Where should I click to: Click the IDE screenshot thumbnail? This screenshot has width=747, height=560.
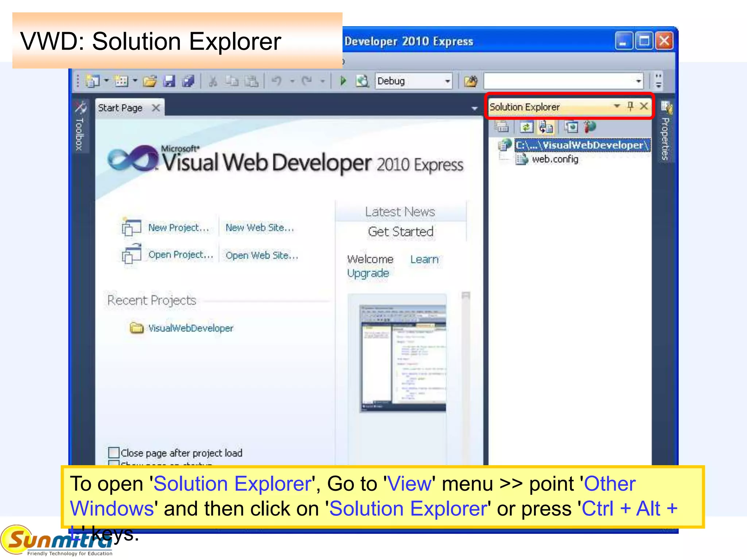402,359
